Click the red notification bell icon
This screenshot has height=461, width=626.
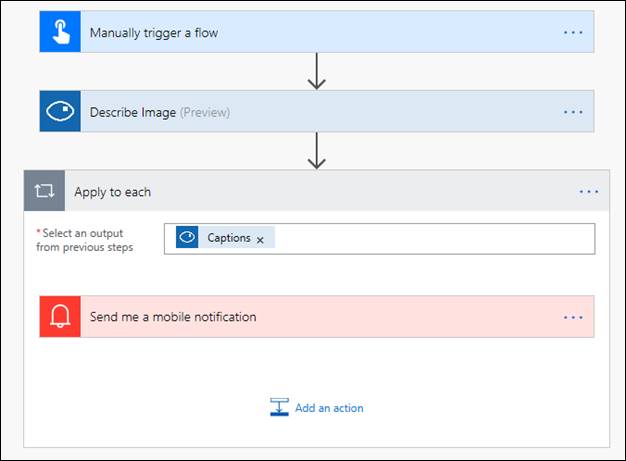coord(59,317)
